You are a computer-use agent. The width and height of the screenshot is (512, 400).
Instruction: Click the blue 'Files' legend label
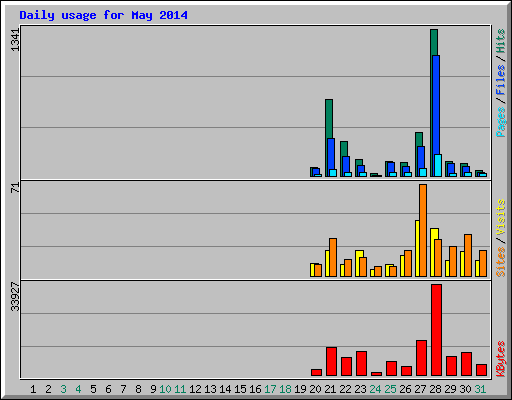click(x=501, y=79)
